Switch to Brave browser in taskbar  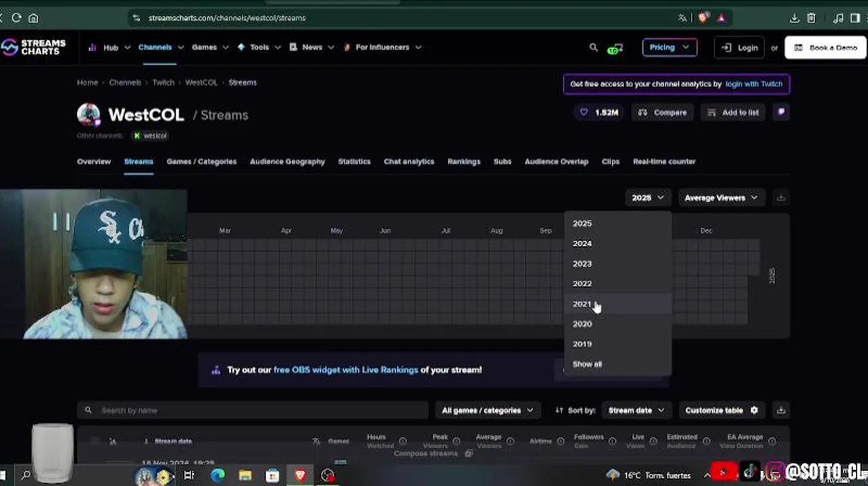300,476
